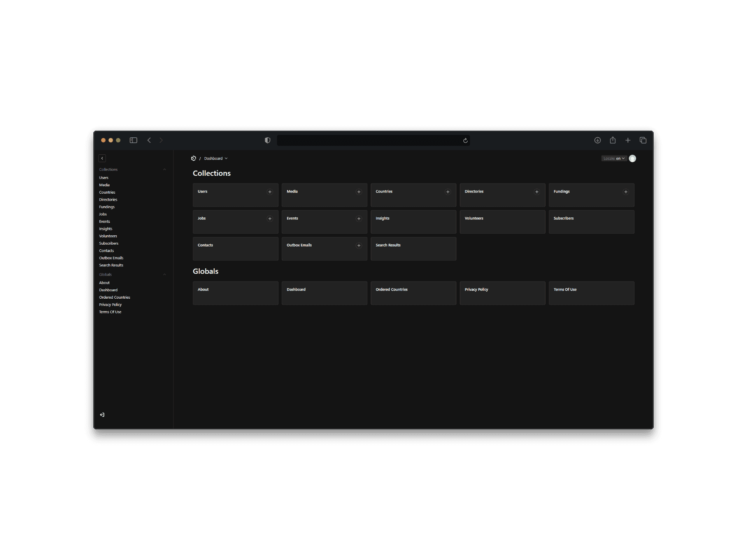Go forward with browser forward arrow

point(161,140)
